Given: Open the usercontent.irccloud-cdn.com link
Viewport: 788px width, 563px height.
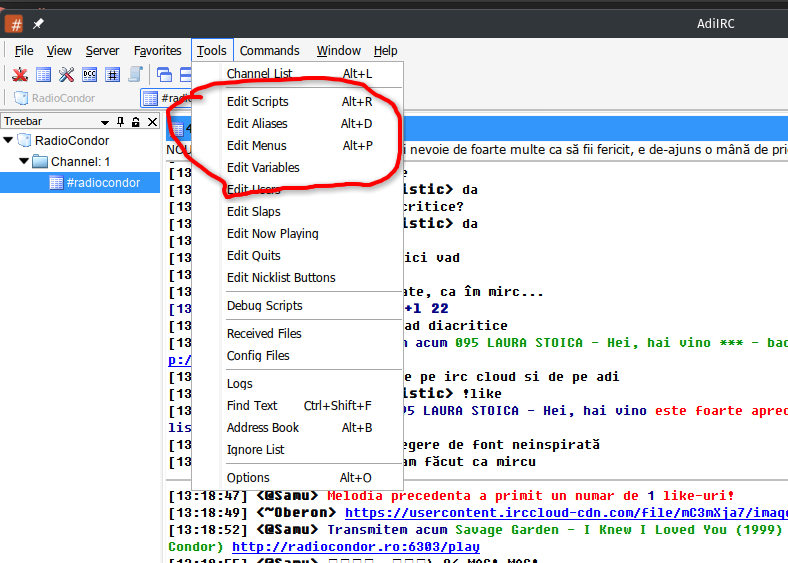Looking at the screenshot, I should coord(566,513).
